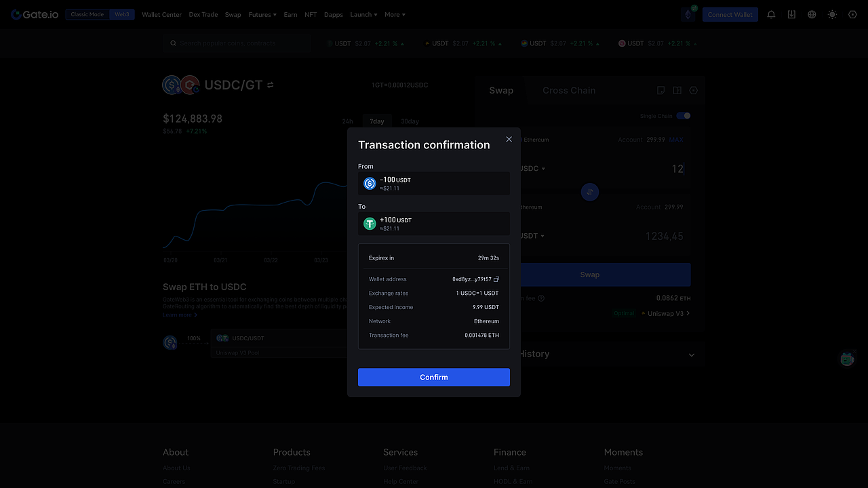
Task: Click the Connect Wallet button
Action: tap(730, 14)
